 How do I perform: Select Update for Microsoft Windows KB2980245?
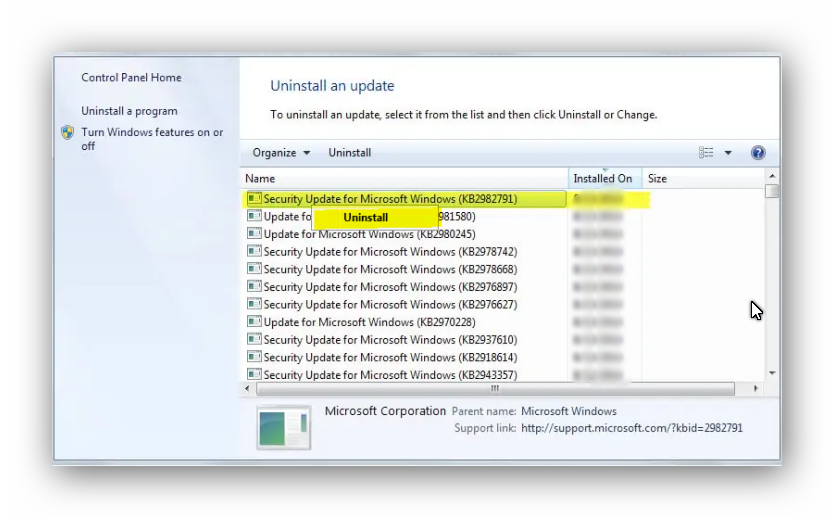point(369,234)
